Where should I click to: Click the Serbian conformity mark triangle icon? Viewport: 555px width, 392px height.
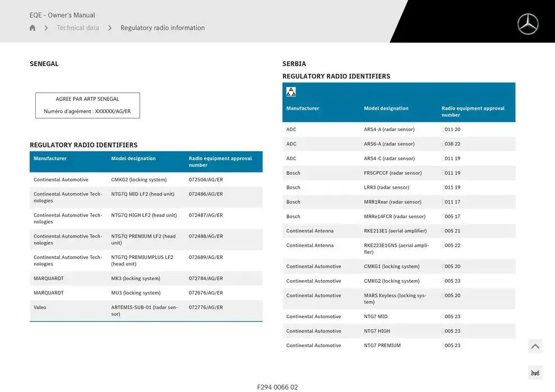click(291, 92)
